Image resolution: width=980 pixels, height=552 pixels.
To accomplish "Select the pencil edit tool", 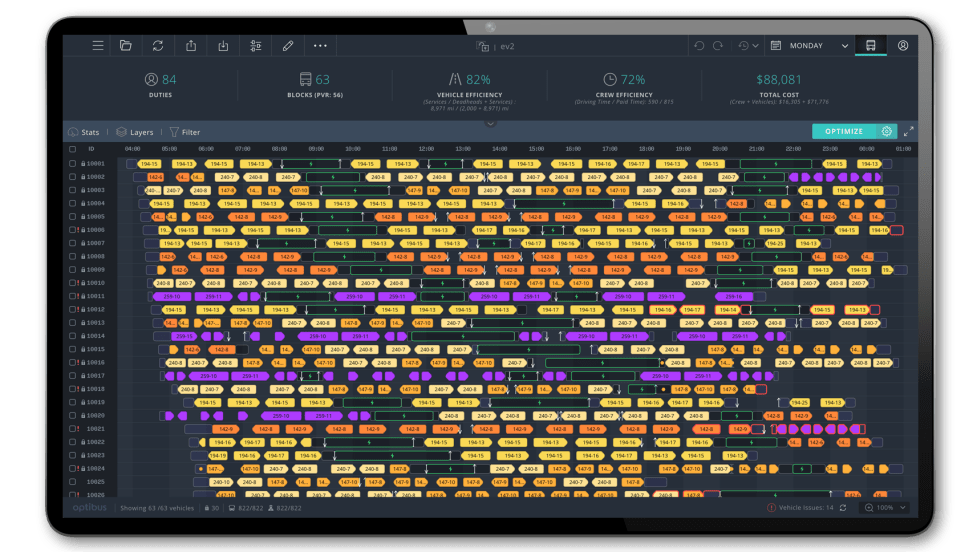I will [x=288, y=46].
